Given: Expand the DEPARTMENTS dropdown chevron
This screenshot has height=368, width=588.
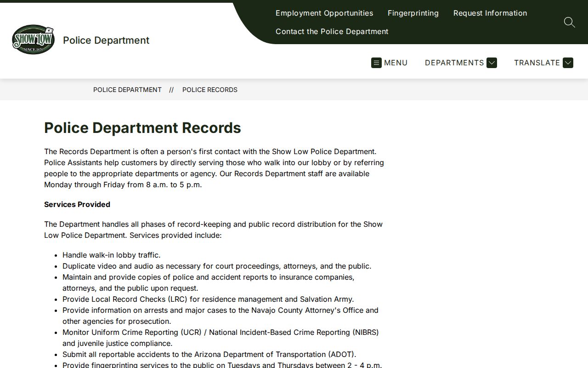Looking at the screenshot, I should 492,63.
